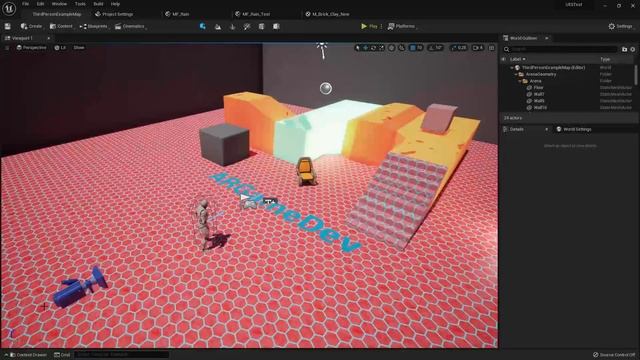Switch to the World Settings tab

click(573, 129)
